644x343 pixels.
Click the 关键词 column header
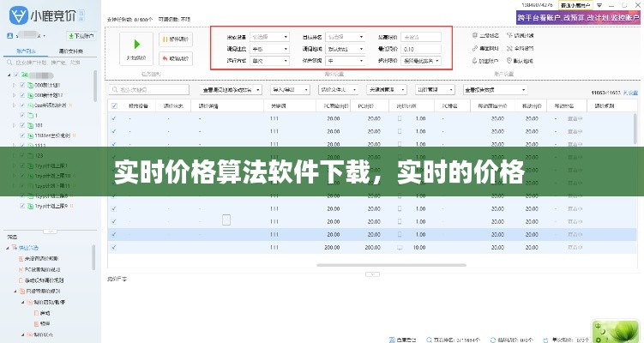pos(274,105)
